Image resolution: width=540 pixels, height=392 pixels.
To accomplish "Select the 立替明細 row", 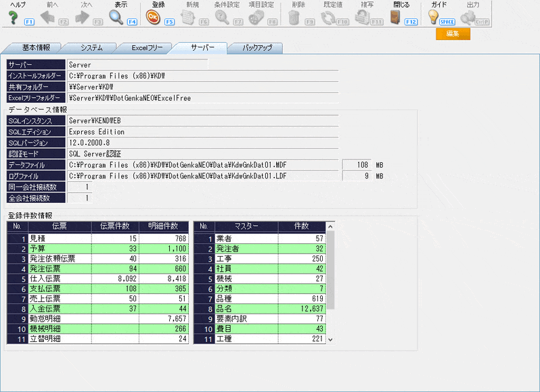I will click(x=98, y=339).
